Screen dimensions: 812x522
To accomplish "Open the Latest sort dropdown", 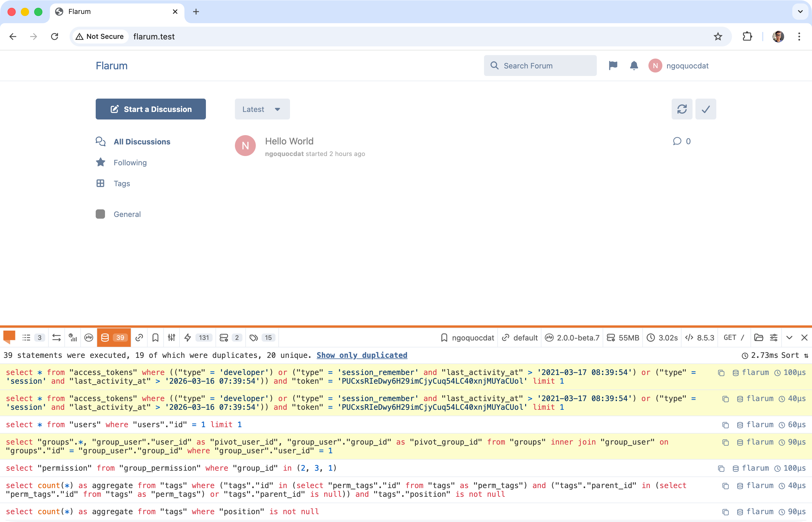I will (262, 109).
